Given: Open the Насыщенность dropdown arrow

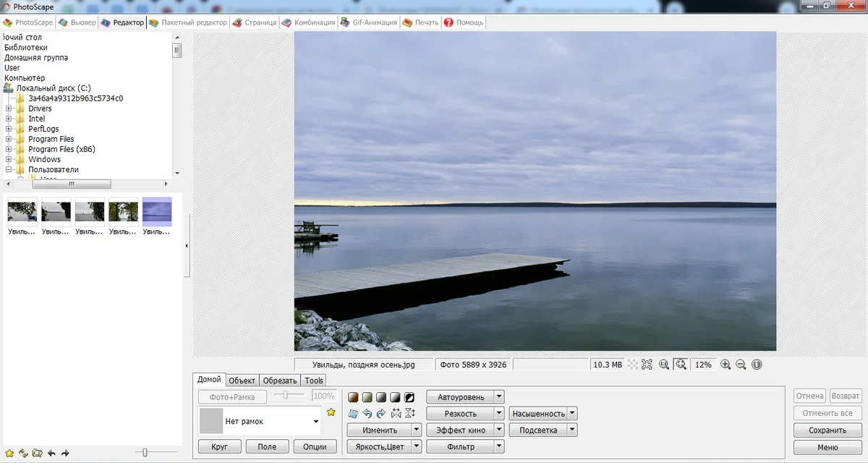Looking at the screenshot, I should pyautogui.click(x=572, y=413).
